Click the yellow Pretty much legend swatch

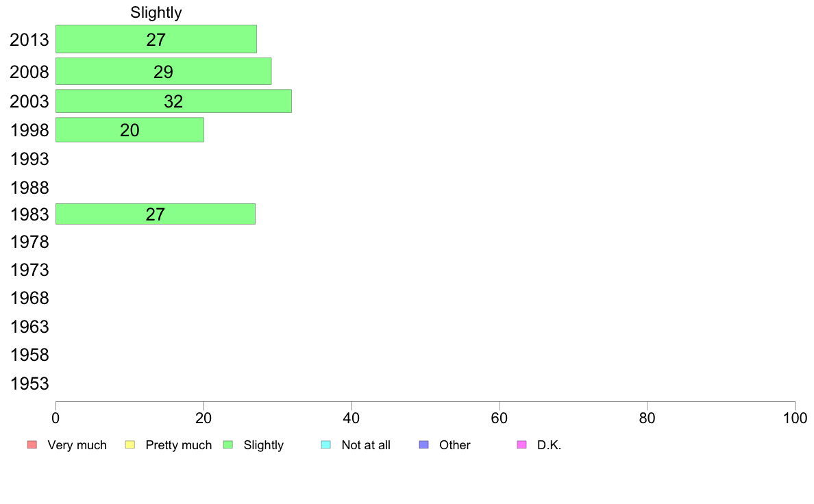coord(129,445)
